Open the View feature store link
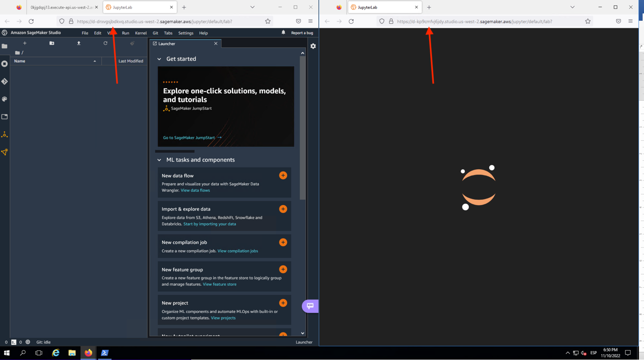The height and width of the screenshot is (360, 644). point(219,284)
